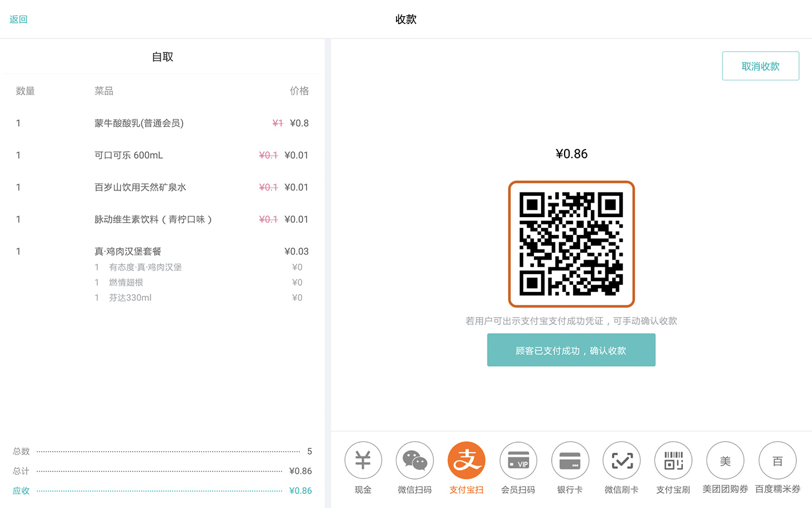Select the Alipay scan (支付宝扫) icon
The width and height of the screenshot is (812, 508).
(x=466, y=461)
